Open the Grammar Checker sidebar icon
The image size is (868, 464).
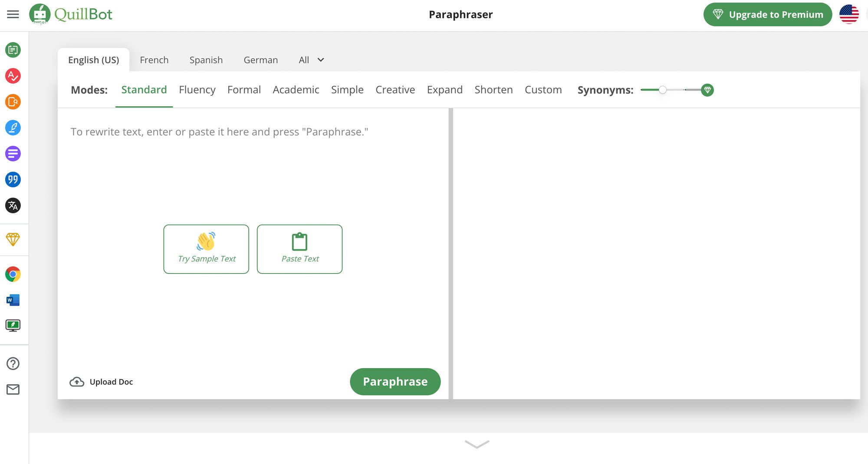pos(13,76)
